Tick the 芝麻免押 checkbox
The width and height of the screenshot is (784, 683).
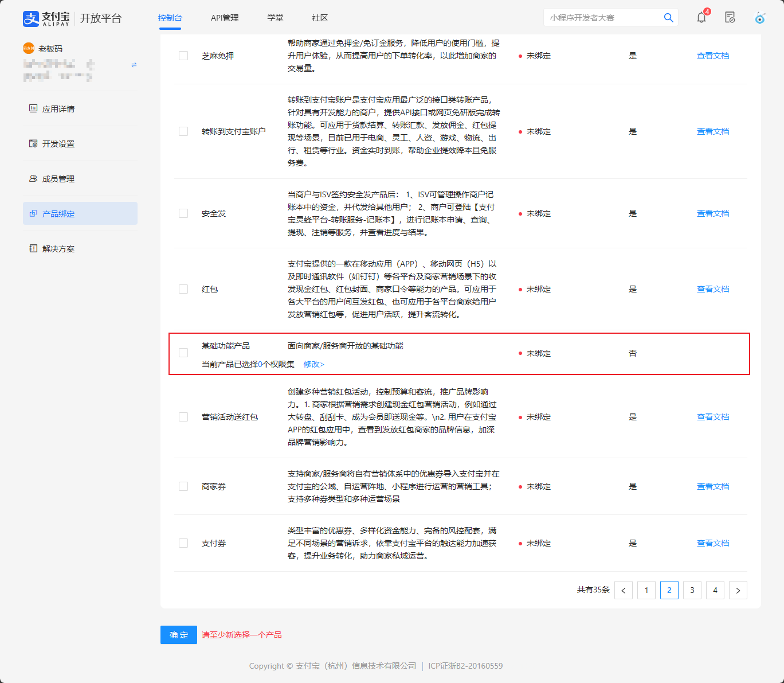click(183, 56)
